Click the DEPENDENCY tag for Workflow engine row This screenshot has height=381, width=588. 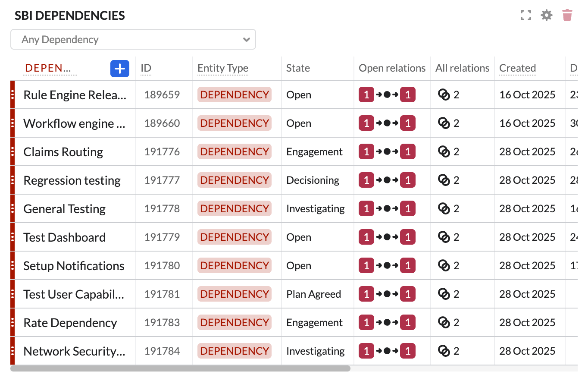tap(235, 123)
